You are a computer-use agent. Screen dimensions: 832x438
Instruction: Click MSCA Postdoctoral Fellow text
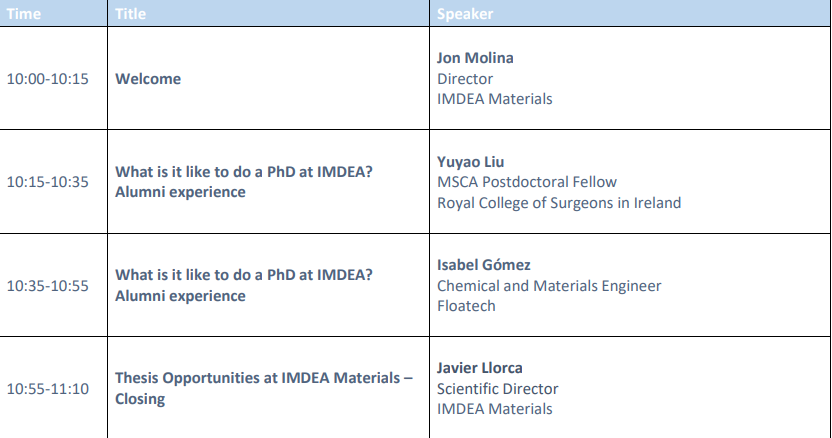(527, 182)
